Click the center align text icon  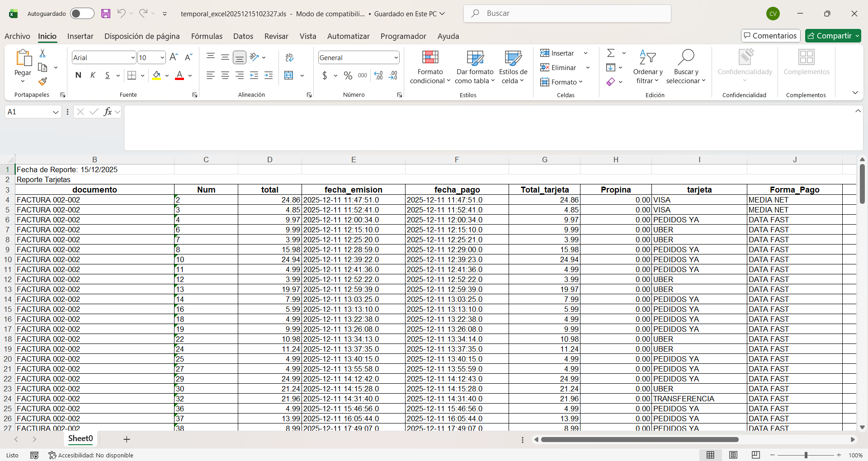point(225,75)
